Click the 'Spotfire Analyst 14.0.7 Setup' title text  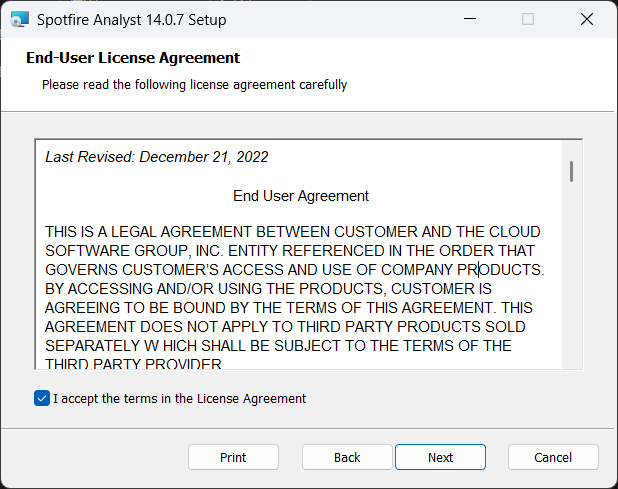(x=131, y=19)
